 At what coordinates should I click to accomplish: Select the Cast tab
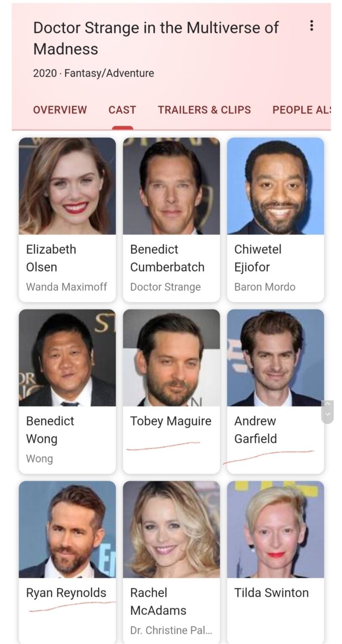122,110
